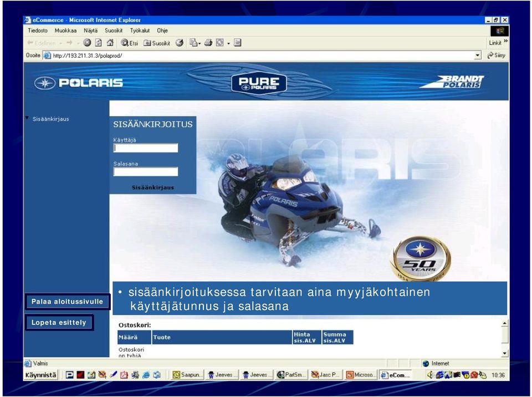This screenshot has height=397, width=532.
Task: Click the greyed Edellinen back button
Action: pyautogui.click(x=42, y=43)
